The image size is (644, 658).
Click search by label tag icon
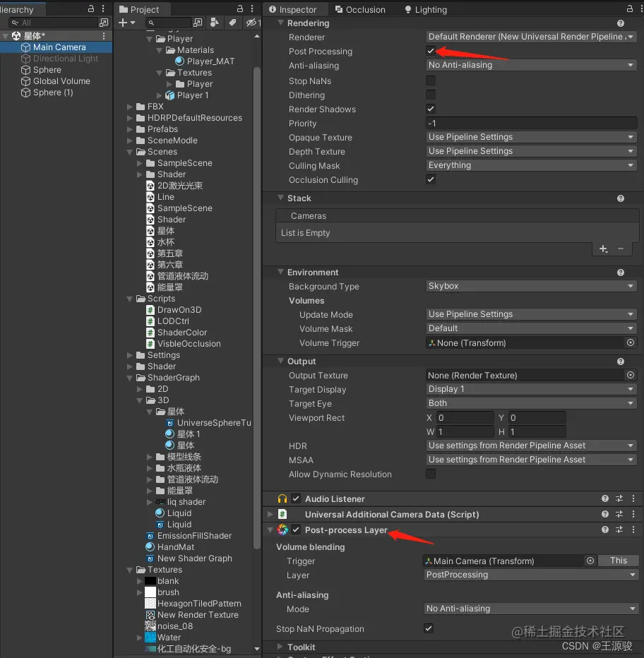pyautogui.click(x=232, y=23)
